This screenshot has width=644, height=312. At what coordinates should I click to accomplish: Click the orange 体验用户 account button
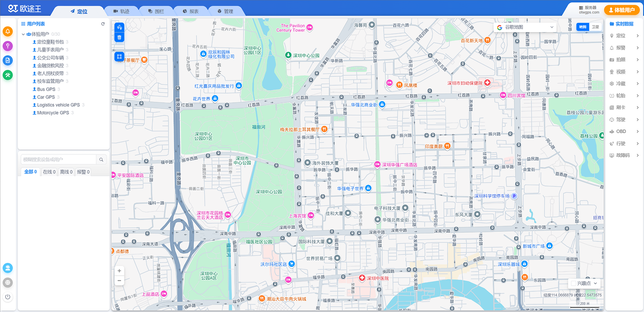[622, 10]
